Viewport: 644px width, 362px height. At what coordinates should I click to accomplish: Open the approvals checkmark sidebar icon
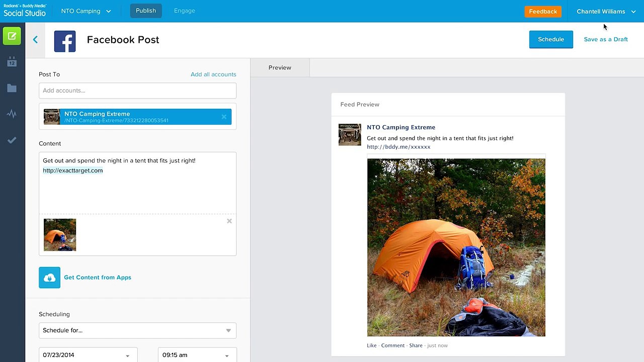tap(12, 140)
